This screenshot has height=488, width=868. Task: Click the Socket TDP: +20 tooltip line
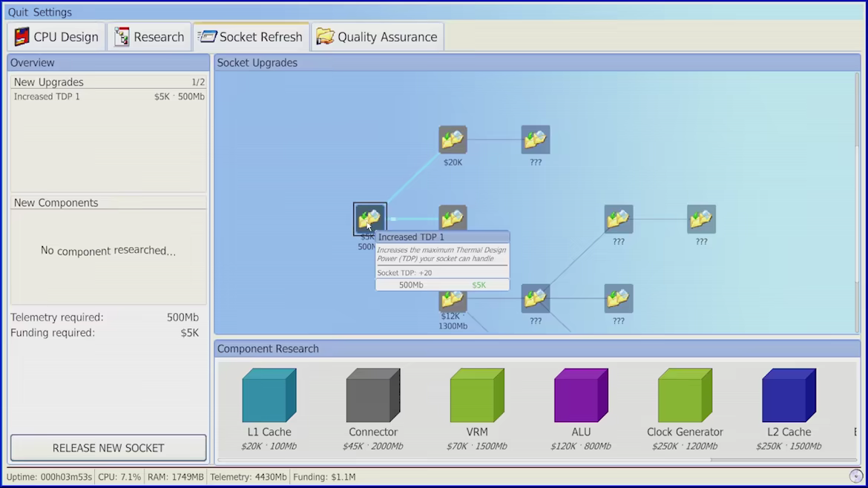coord(404,273)
